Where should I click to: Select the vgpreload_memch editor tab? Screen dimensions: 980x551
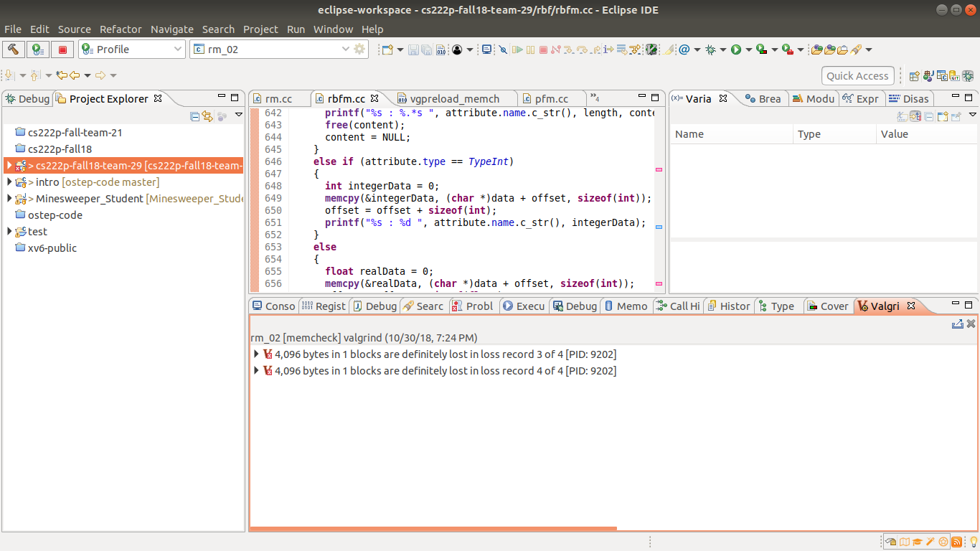pyautogui.click(x=454, y=99)
